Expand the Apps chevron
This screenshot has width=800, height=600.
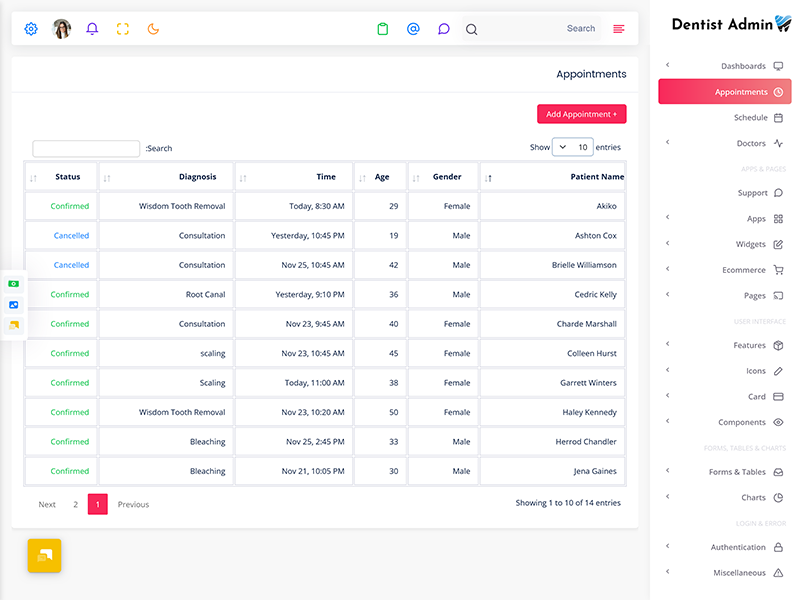[x=667, y=217]
